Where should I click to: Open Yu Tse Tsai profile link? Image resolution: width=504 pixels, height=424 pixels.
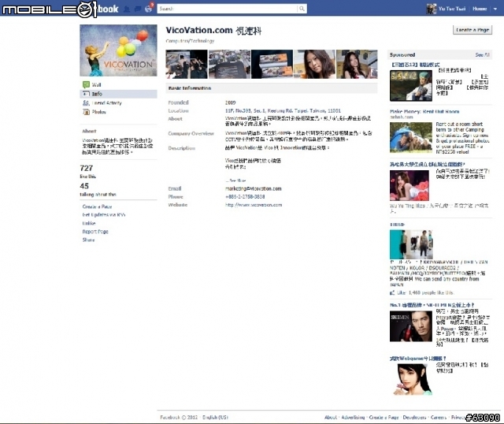[452, 9]
